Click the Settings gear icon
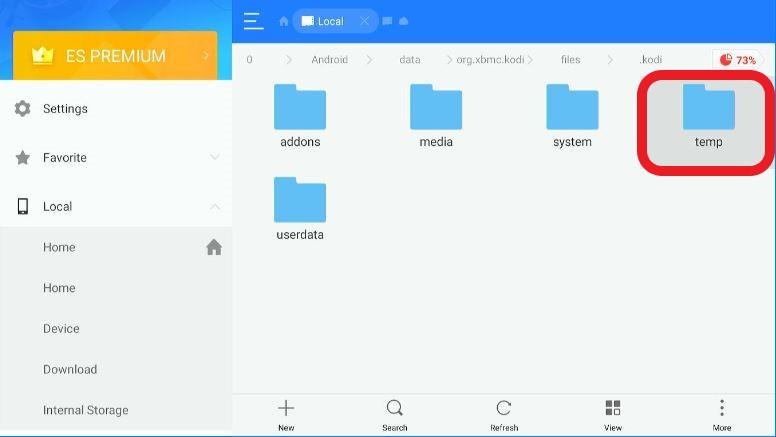The image size is (776, 437). coord(22,108)
